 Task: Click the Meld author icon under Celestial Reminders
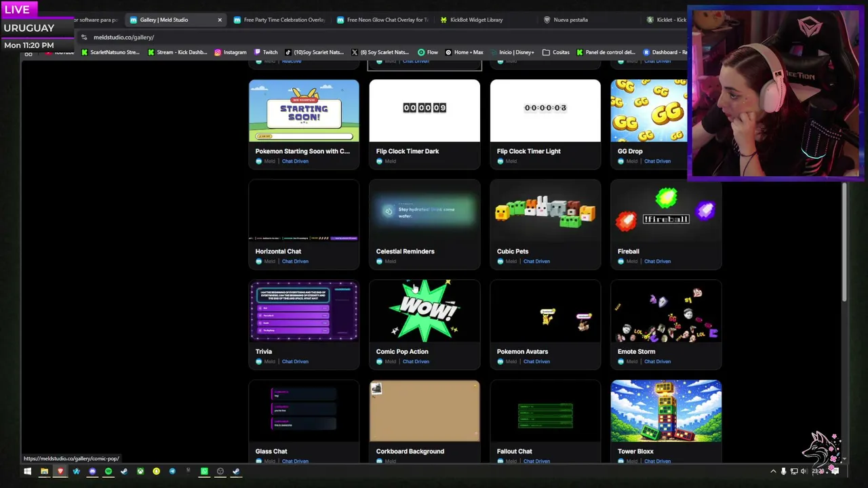(379, 262)
